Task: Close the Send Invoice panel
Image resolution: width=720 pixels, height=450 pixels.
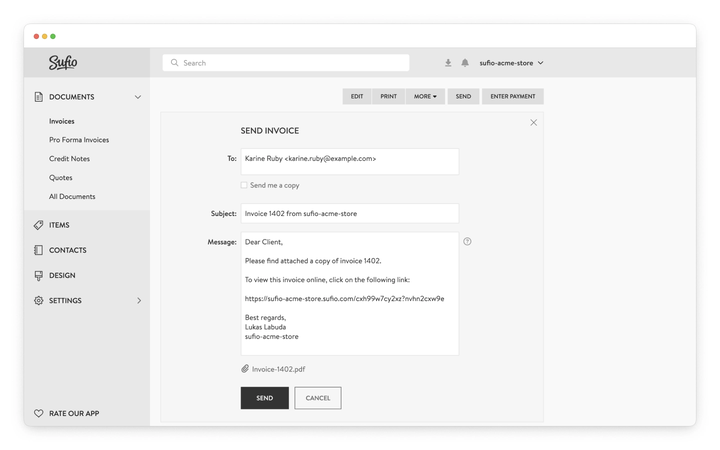Action: point(534,123)
